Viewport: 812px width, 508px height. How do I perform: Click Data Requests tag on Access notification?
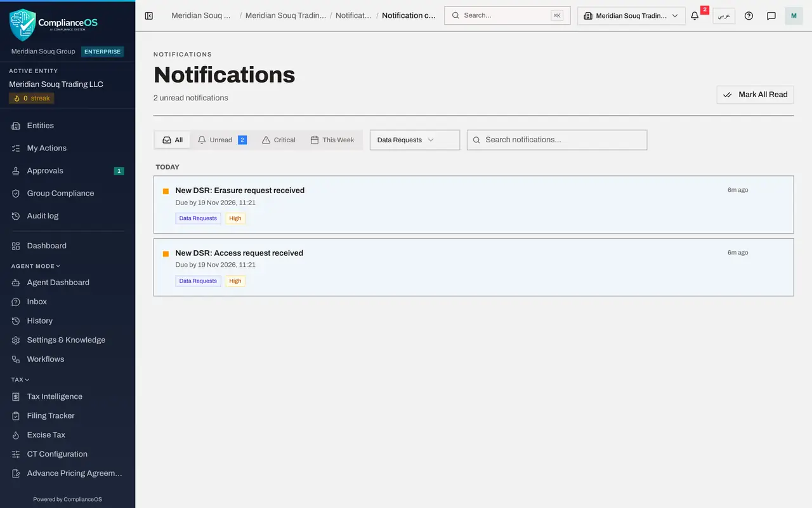coord(198,281)
